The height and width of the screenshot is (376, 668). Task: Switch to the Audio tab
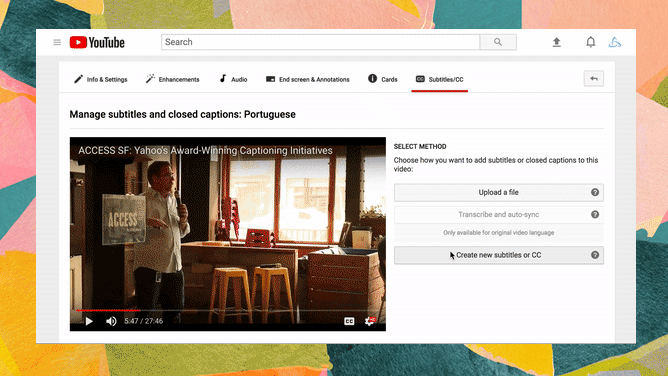233,79
